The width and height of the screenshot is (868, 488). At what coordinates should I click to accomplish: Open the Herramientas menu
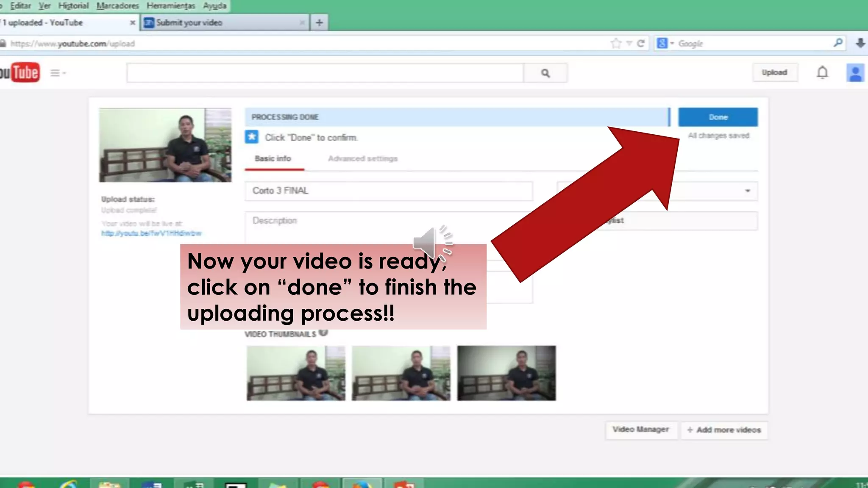tap(171, 6)
